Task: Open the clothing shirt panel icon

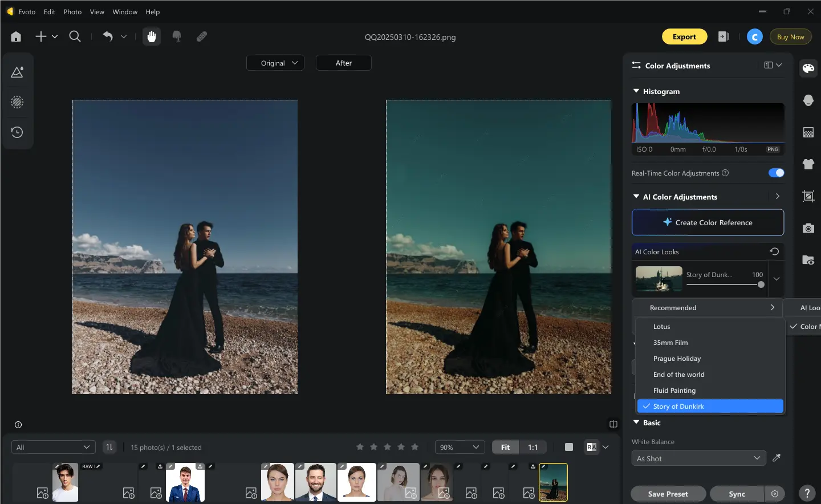Action: 808,164
